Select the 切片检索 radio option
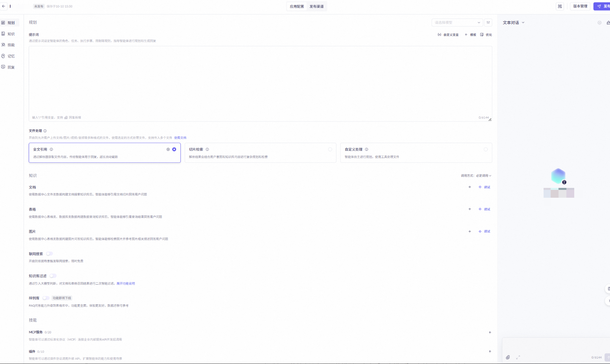The width and height of the screenshot is (610, 364). pyautogui.click(x=330, y=149)
